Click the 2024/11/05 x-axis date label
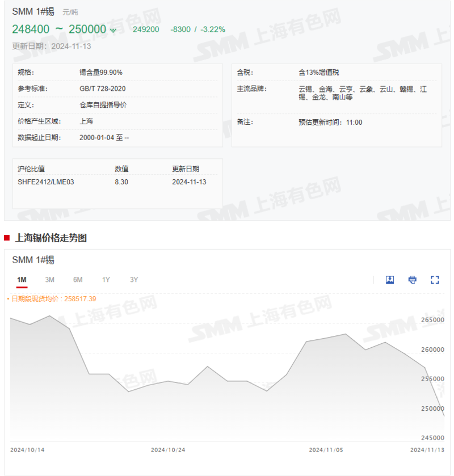The height and width of the screenshot is (476, 454). (x=326, y=450)
